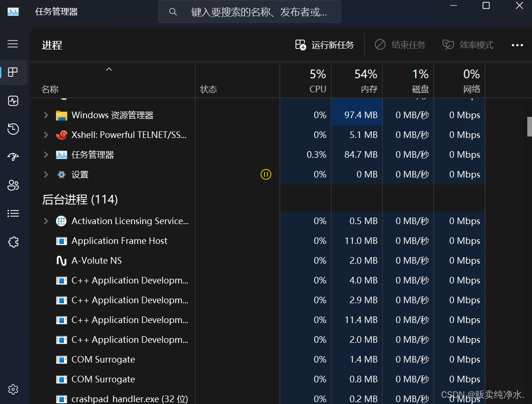Image resolution: width=532 pixels, height=404 pixels.
Task: Open the Services puzzle icon in sidebar
Action: pyautogui.click(x=13, y=242)
